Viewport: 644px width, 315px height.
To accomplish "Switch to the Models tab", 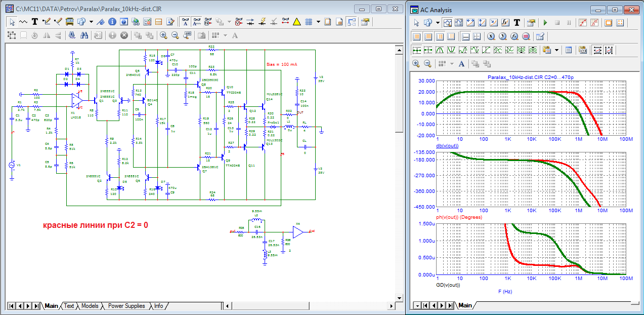I will click(90, 306).
